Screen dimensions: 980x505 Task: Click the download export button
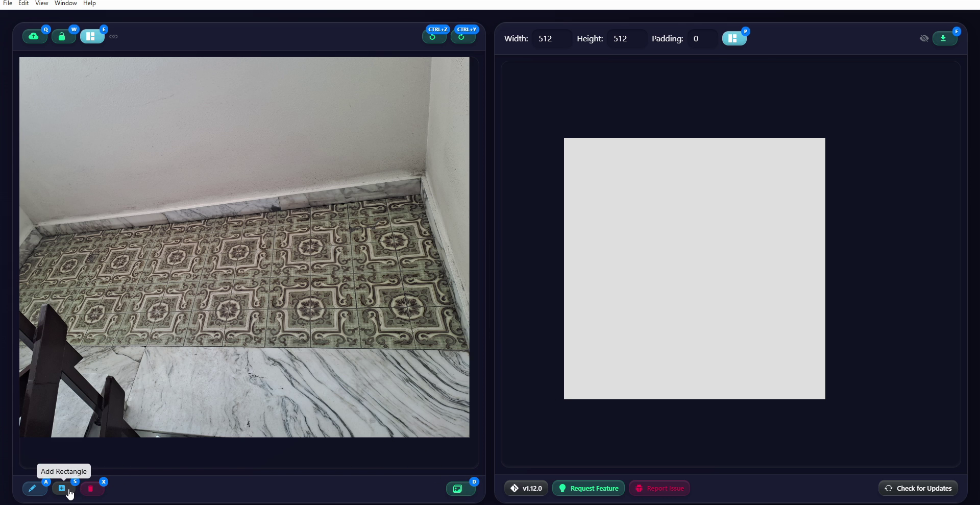tap(944, 38)
